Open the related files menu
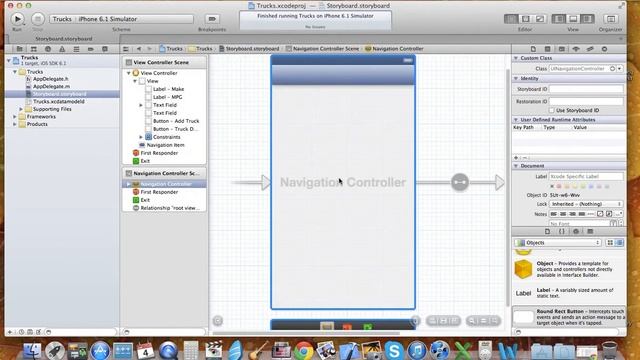This screenshot has width=640, height=360. pos(126,49)
